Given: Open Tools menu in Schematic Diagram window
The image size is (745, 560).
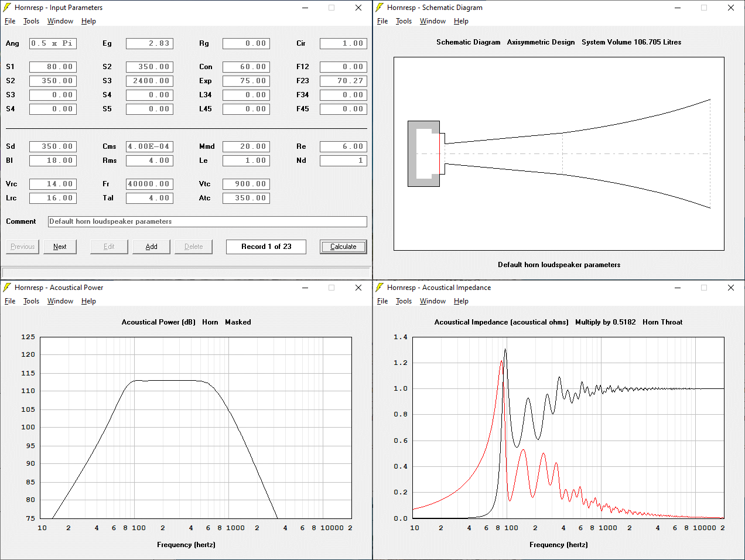Looking at the screenshot, I should pos(404,21).
